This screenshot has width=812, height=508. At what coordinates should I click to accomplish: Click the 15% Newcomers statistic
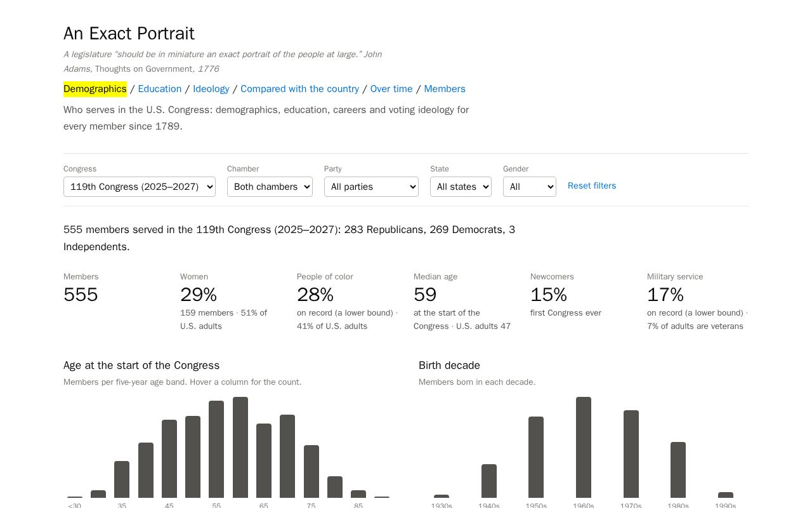tap(549, 295)
